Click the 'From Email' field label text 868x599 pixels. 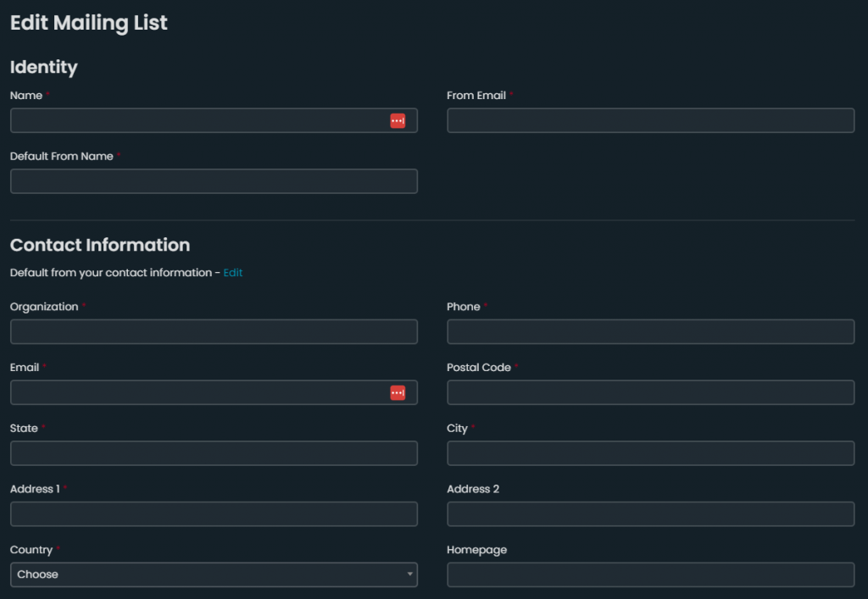click(x=476, y=96)
